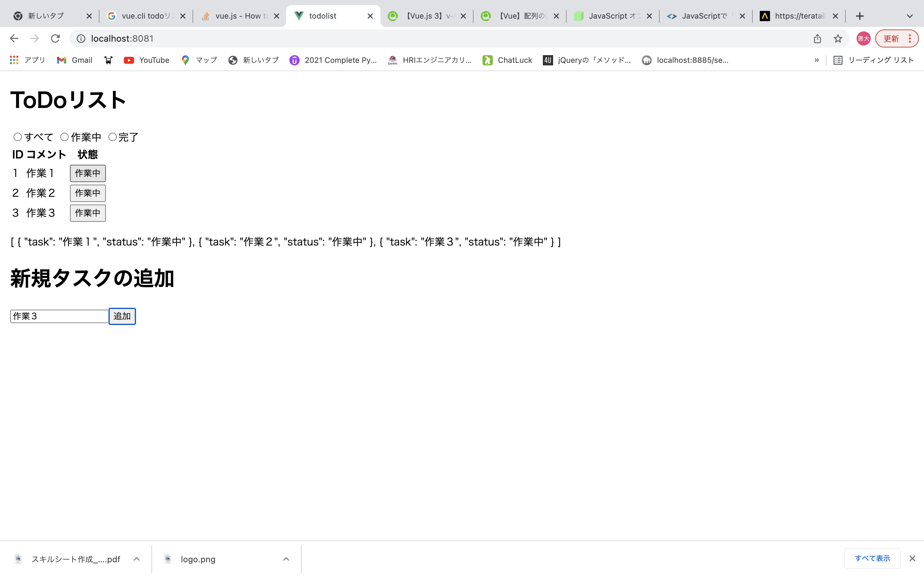Open the tab search dropdown arrow

coord(910,16)
